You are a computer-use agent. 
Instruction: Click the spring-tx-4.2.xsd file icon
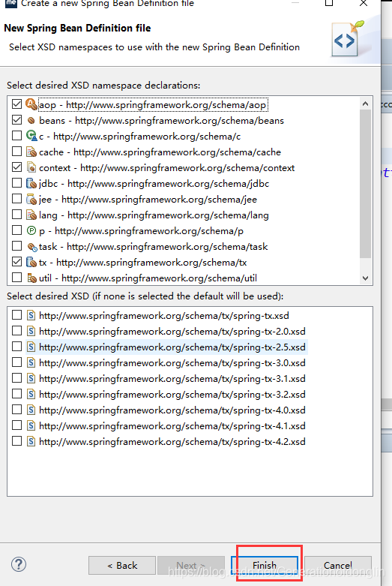tap(31, 441)
